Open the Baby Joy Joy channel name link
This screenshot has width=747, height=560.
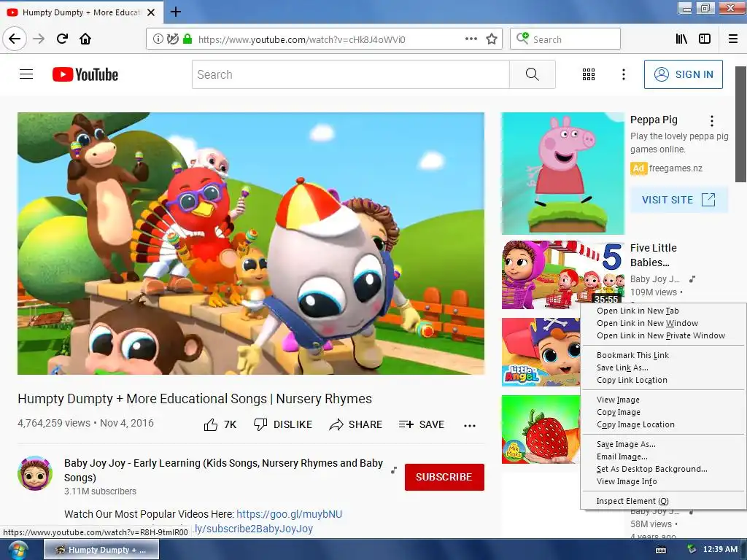(x=223, y=470)
